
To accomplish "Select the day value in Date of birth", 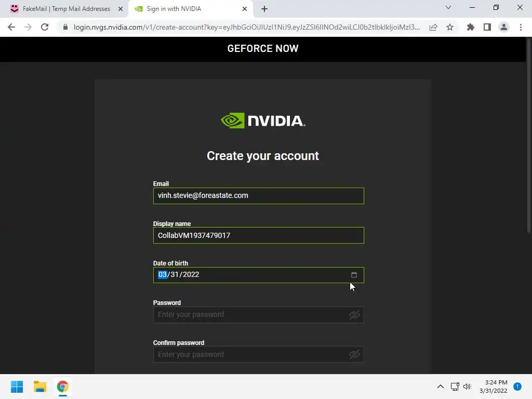I will [175, 274].
